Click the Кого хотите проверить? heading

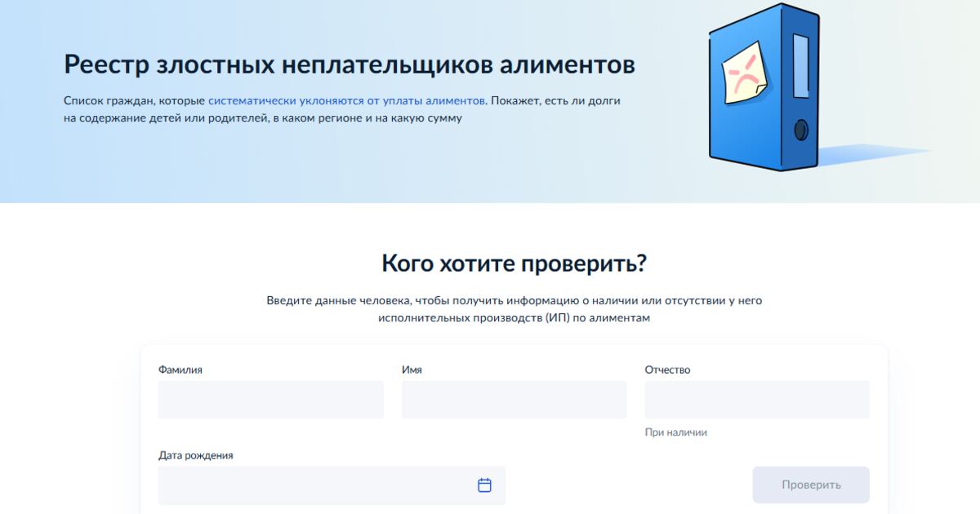coord(514,264)
